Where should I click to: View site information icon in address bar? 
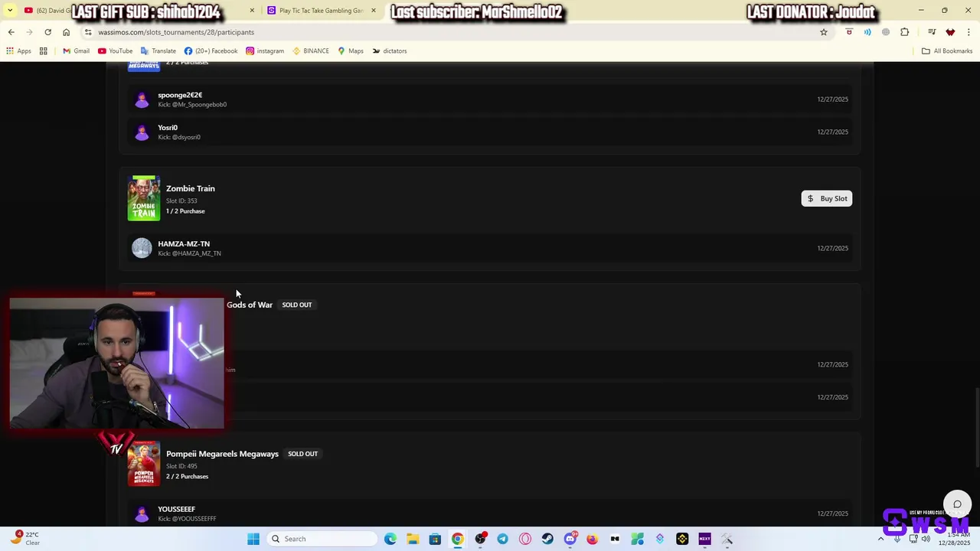88,32
